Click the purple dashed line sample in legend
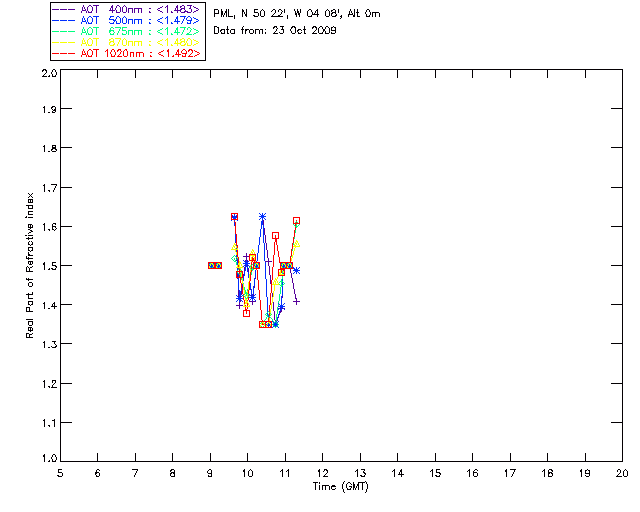The image size is (640, 512). (x=64, y=9)
